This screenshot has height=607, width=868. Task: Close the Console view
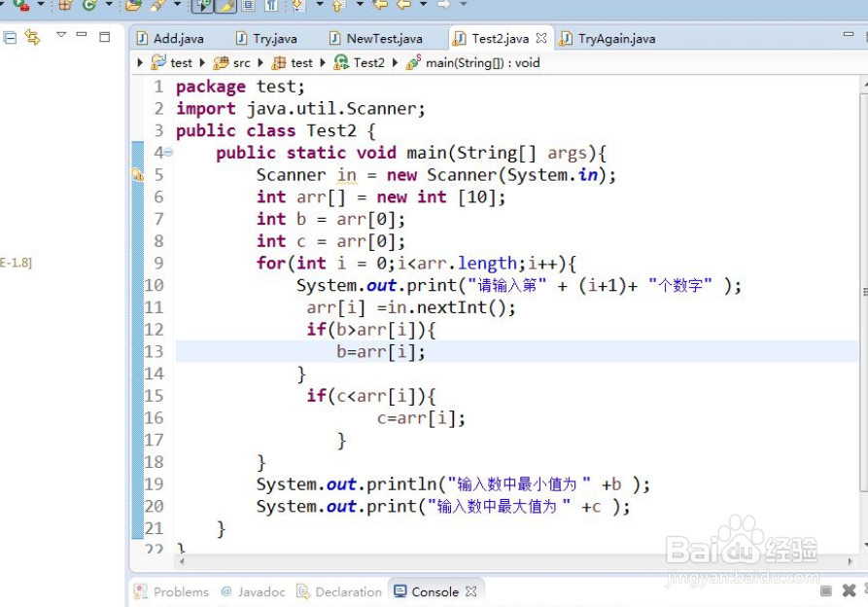471,591
